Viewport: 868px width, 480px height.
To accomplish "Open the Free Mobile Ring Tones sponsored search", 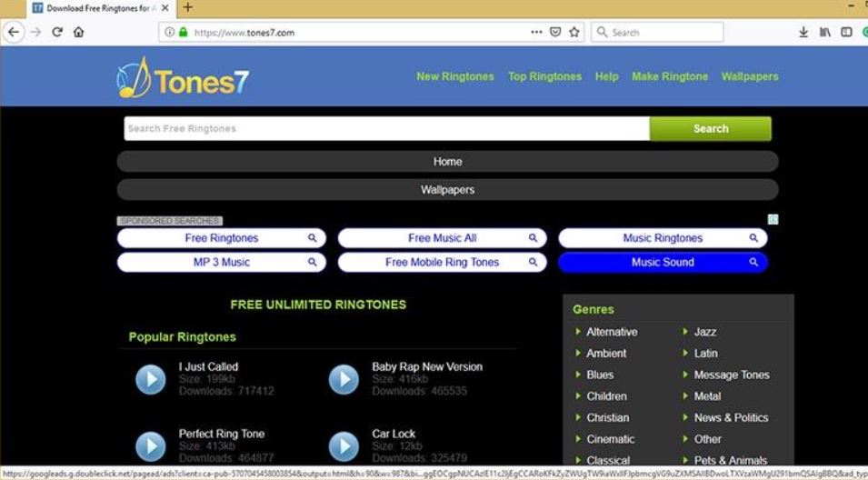I will click(x=443, y=263).
